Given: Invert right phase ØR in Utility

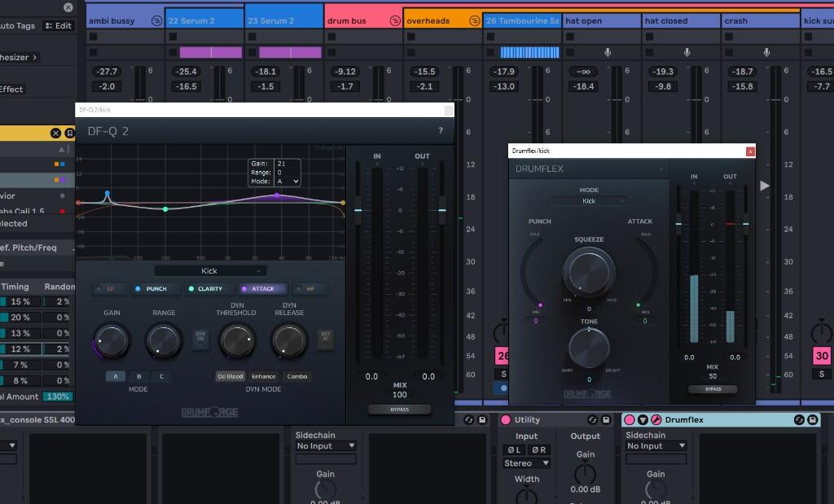Looking at the screenshot, I should [539, 449].
